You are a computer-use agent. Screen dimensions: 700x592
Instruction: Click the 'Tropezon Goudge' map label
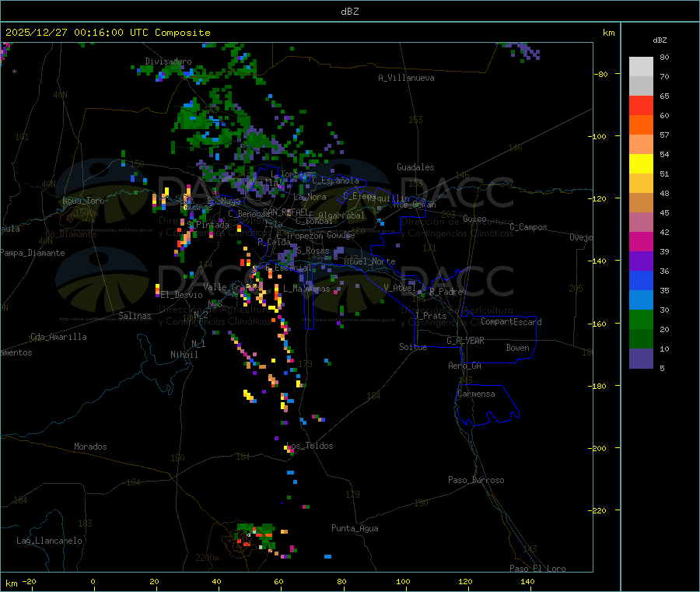(320, 235)
